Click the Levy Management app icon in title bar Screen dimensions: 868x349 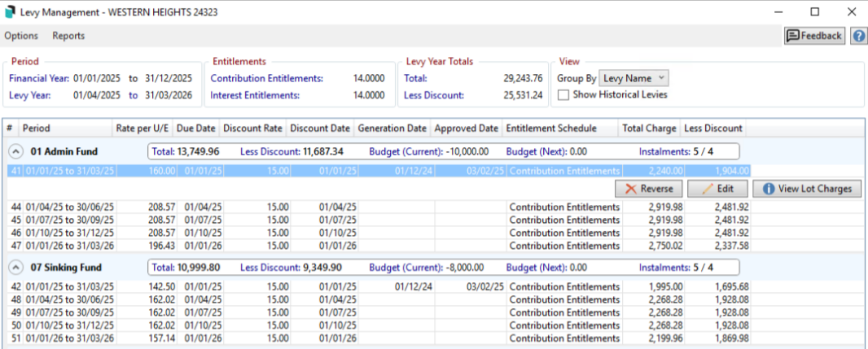[11, 11]
